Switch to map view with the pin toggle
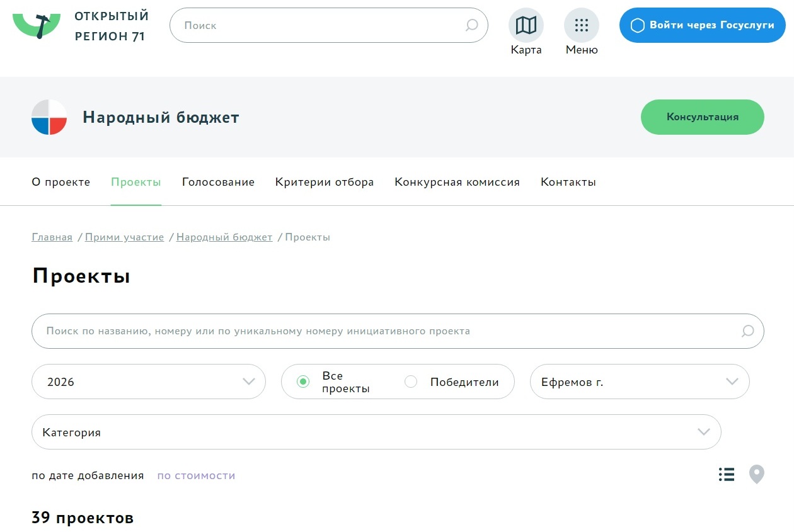This screenshot has width=794, height=532. tap(756, 474)
